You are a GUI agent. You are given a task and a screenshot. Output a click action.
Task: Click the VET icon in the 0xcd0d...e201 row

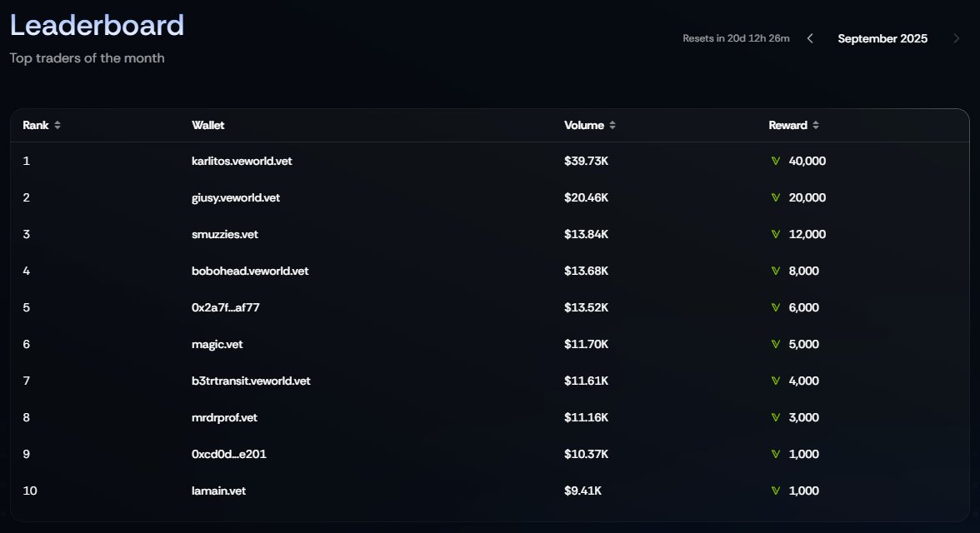[x=776, y=454]
